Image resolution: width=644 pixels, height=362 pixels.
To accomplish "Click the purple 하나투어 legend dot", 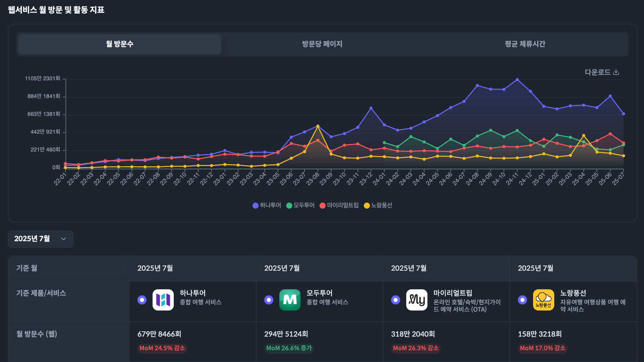I will point(255,205).
